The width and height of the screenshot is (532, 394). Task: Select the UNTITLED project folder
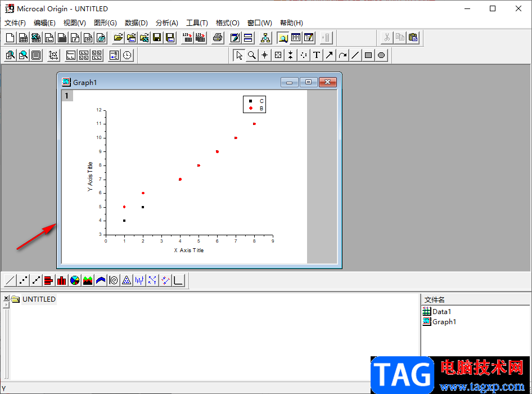click(39, 299)
